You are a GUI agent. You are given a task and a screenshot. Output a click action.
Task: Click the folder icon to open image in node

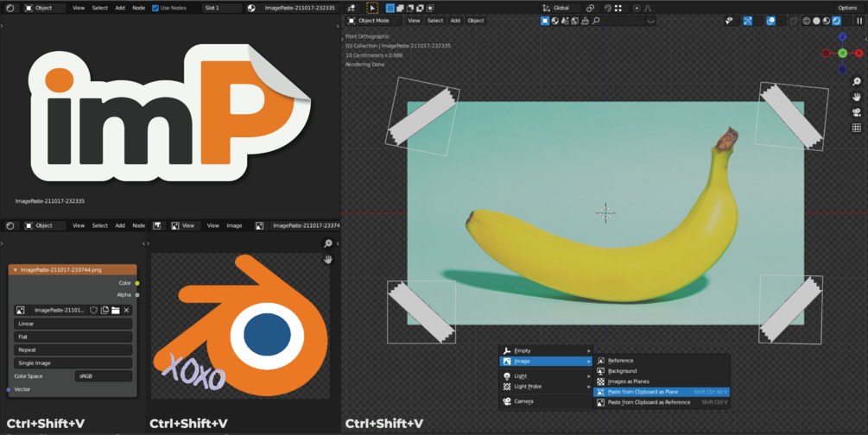pos(115,311)
